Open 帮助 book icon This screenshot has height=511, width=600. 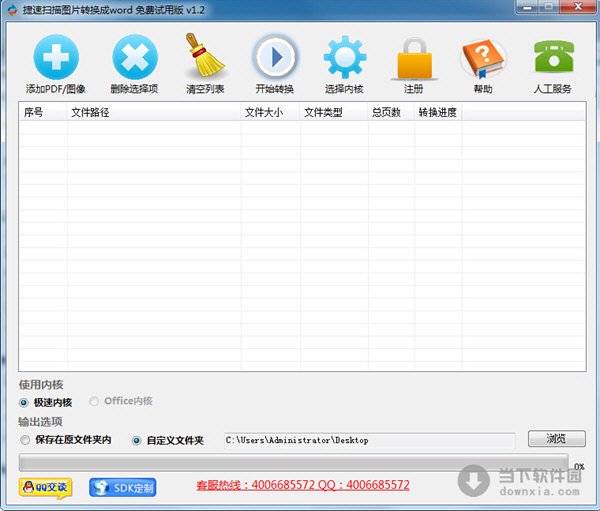point(483,58)
